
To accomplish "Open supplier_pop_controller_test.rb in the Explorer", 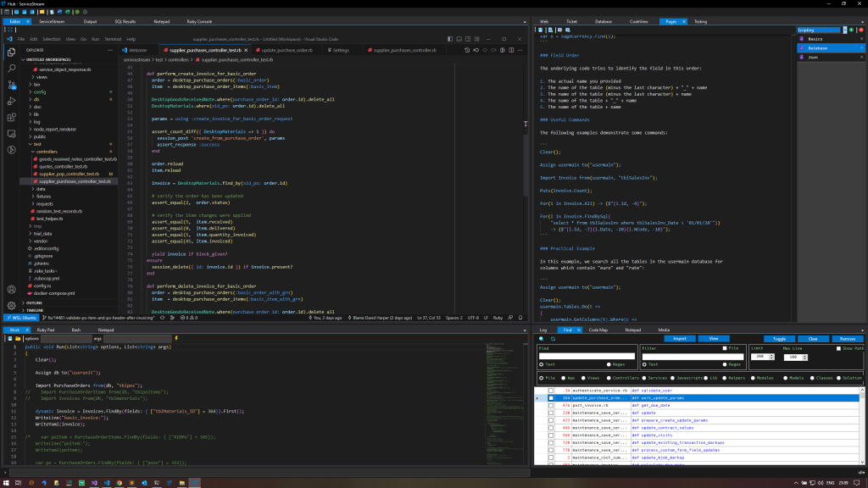I will tap(69, 174).
